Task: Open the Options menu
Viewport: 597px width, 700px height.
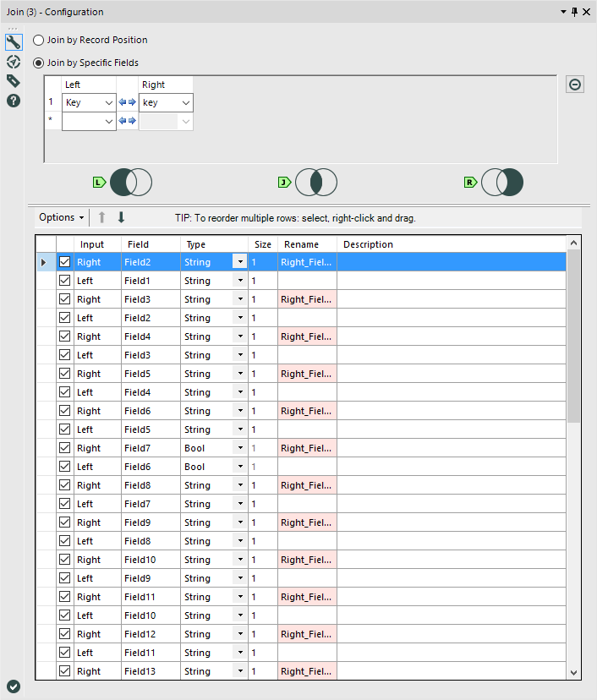Action: (62, 217)
